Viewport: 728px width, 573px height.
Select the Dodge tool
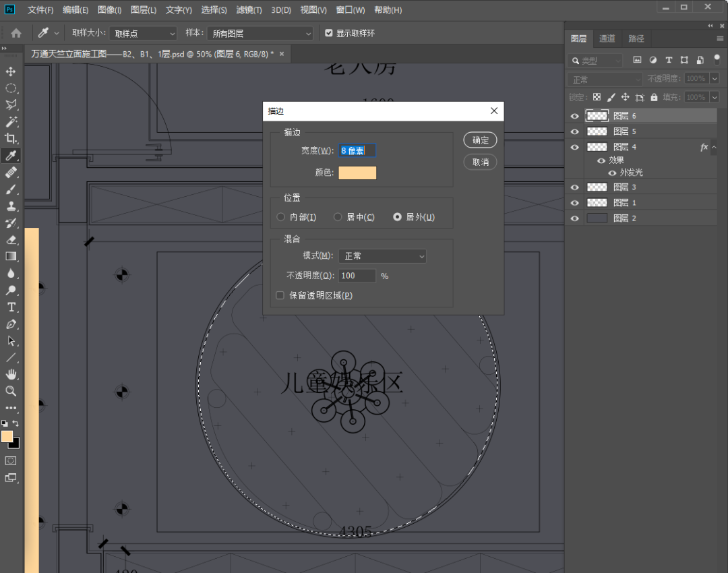click(11, 291)
